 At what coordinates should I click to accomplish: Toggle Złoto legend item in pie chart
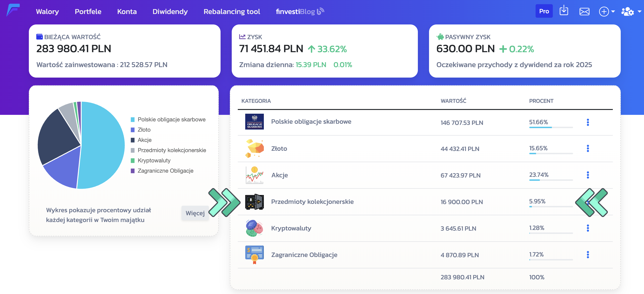click(x=144, y=130)
